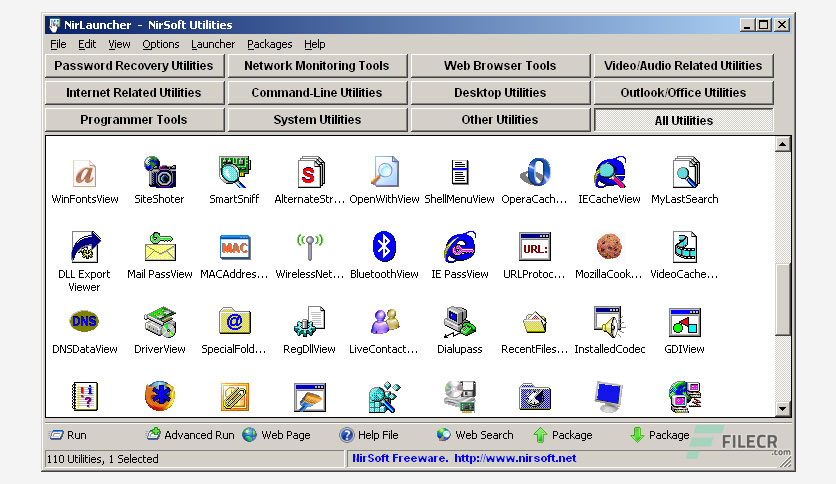Click the scrollbar up arrow

pos(782,144)
